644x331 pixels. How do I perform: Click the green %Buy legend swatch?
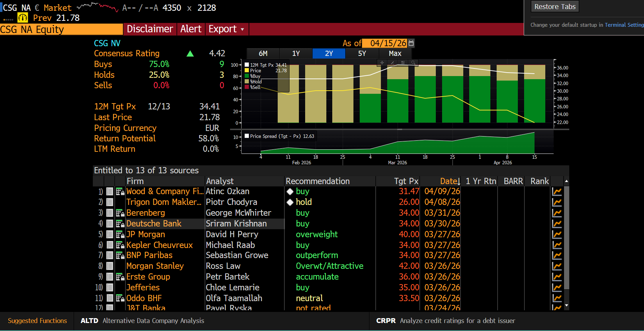click(247, 76)
